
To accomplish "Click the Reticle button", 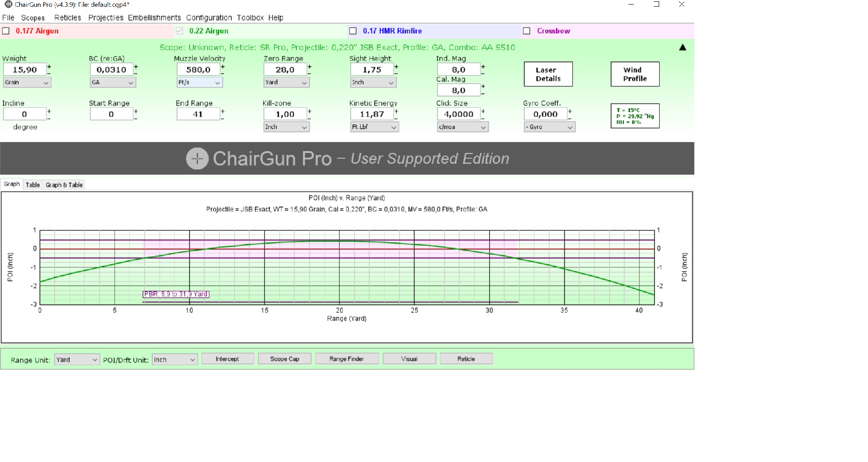I will [x=466, y=359].
